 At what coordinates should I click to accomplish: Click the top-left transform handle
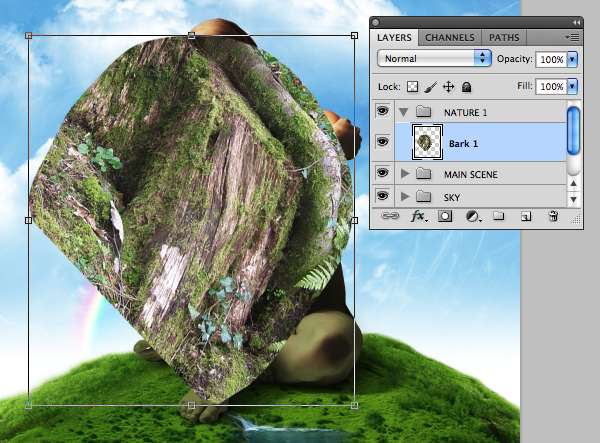[28, 36]
